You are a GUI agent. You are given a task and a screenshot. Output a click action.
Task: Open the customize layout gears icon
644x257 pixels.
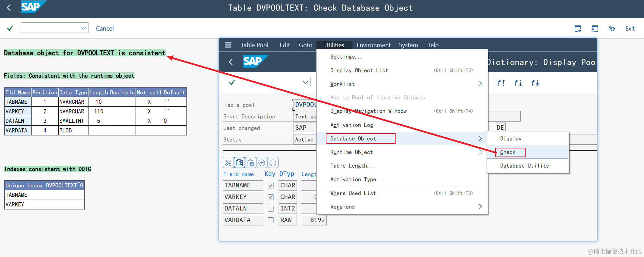pyautogui.click(x=612, y=29)
